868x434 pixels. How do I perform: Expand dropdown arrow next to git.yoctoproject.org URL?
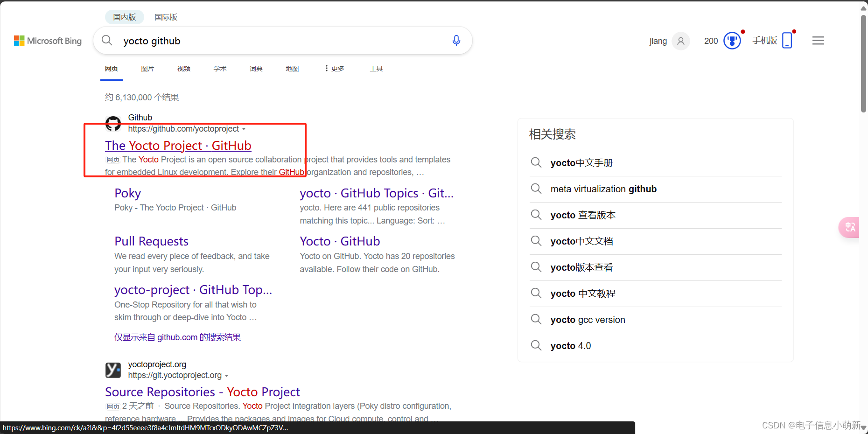226,376
